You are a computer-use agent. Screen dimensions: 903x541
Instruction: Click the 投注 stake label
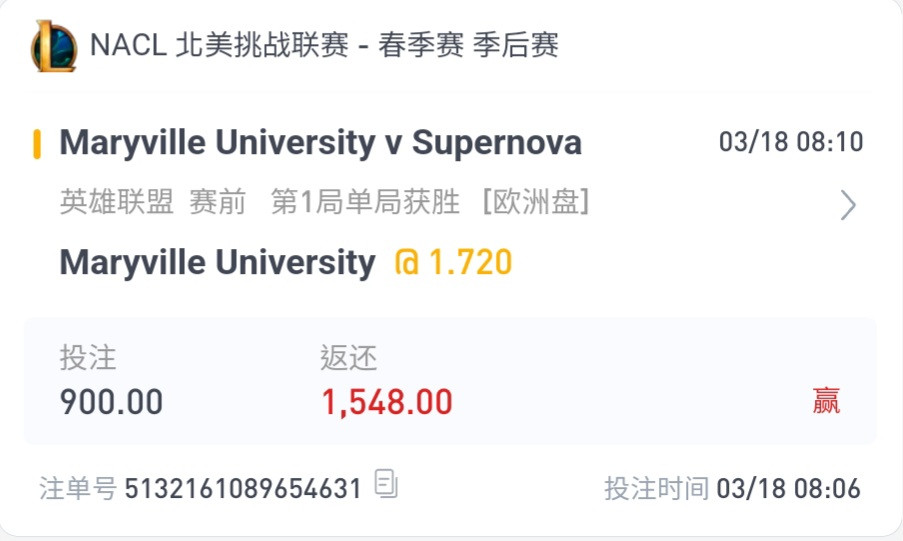[x=88, y=357]
